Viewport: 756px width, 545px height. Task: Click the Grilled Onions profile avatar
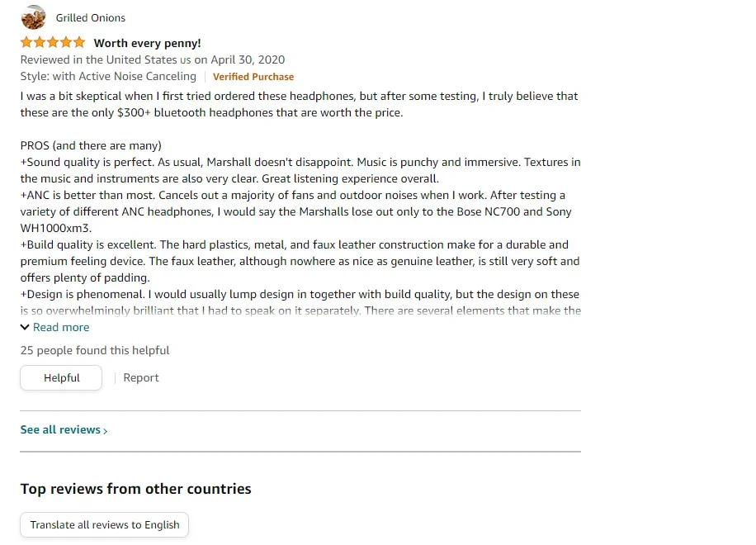[33, 17]
